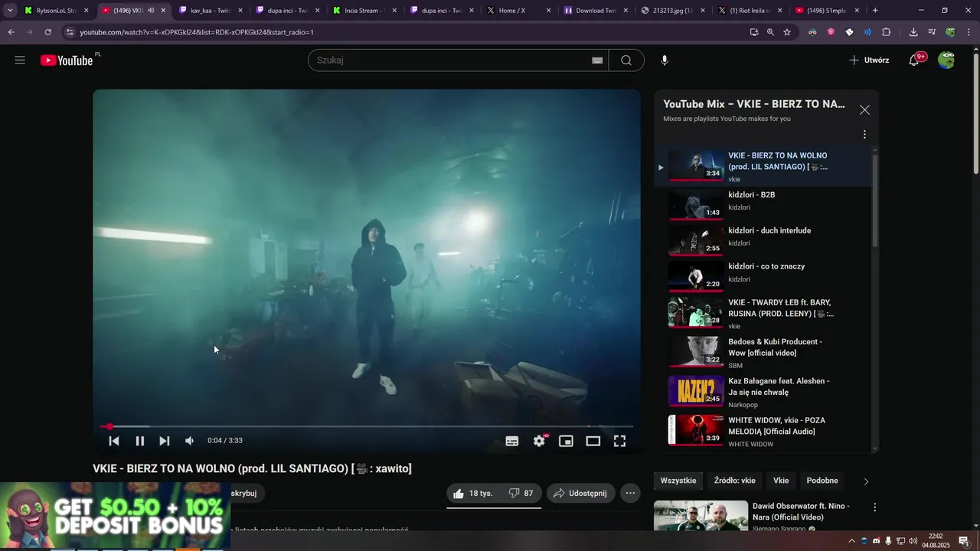Share the video via Udostępnij
The height and width of the screenshot is (551, 980).
click(580, 494)
